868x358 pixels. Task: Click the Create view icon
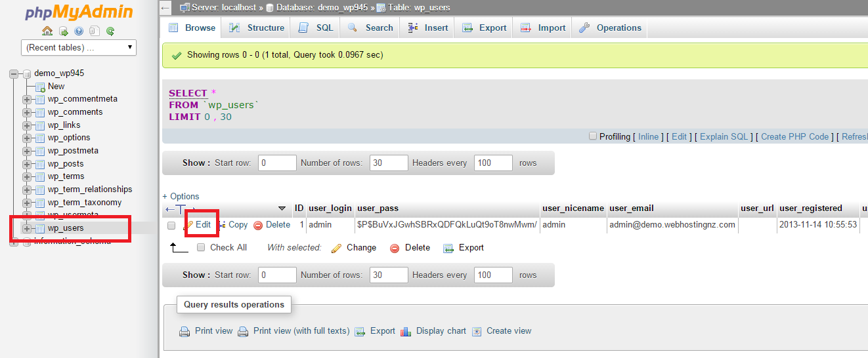click(x=477, y=331)
